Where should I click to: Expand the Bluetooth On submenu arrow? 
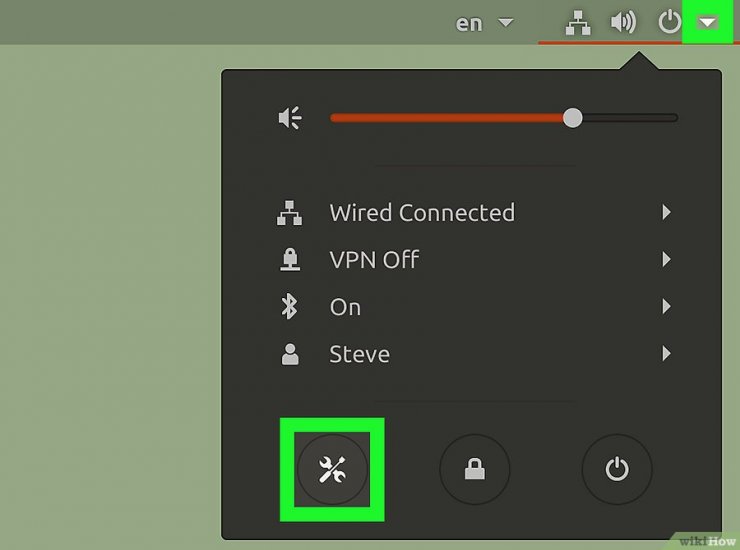click(666, 306)
